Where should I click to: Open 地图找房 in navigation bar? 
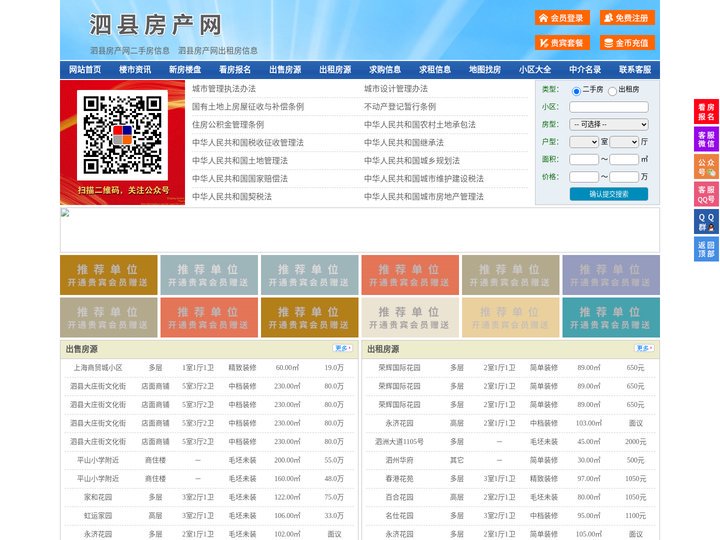tap(485, 70)
